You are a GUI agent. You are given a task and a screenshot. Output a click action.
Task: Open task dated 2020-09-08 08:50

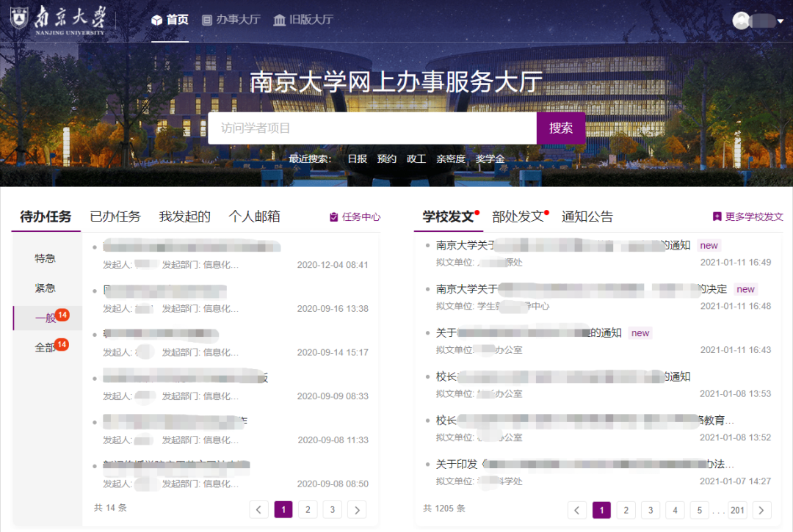click(231, 474)
